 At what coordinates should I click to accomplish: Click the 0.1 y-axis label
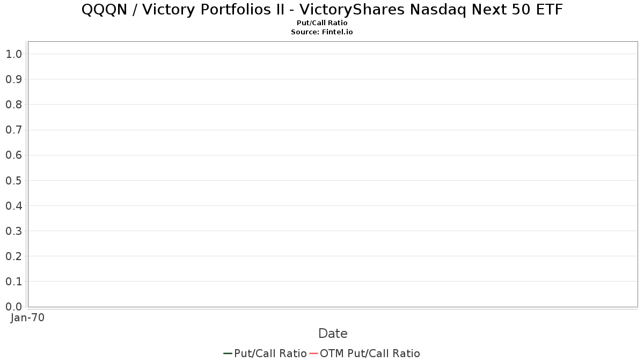[13, 282]
